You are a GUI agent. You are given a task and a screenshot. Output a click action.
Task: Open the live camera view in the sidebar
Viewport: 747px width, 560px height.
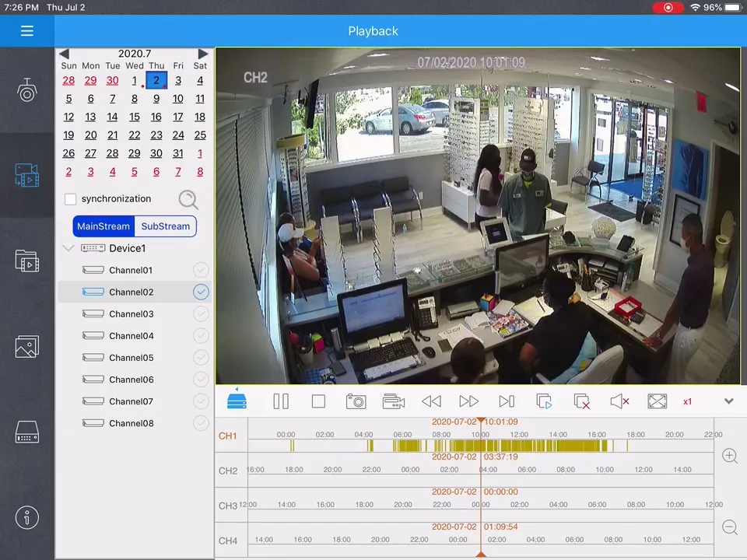click(x=27, y=90)
